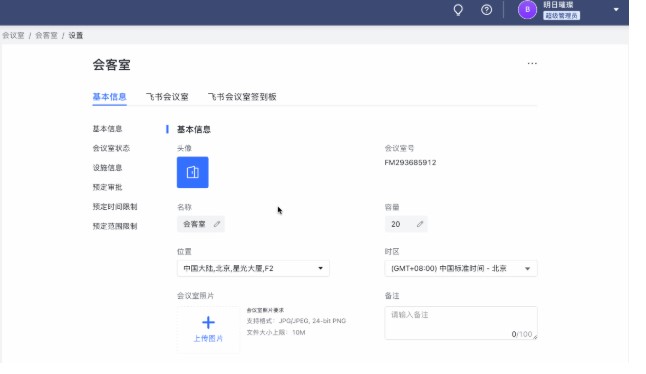Screen dimensions: 646x374
Task: Switch to 基本信息 tab
Action: point(109,97)
